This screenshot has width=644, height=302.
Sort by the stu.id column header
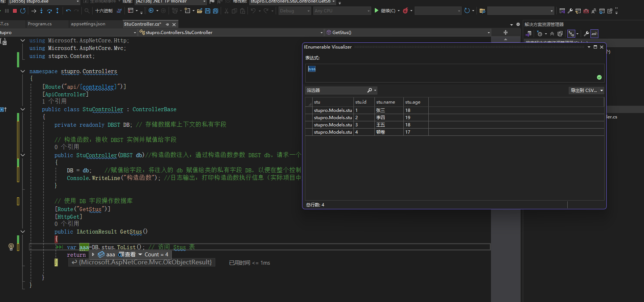tap(364, 102)
